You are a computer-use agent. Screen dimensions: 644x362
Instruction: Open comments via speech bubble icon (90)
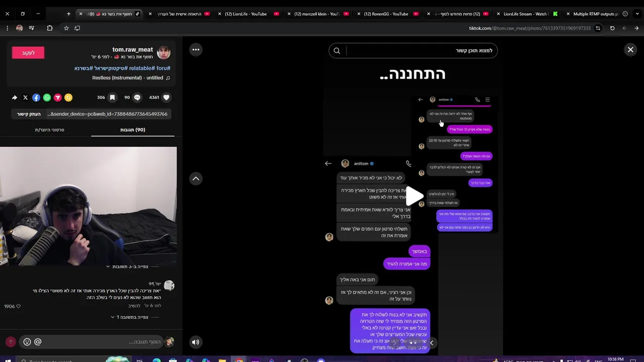coord(137,98)
